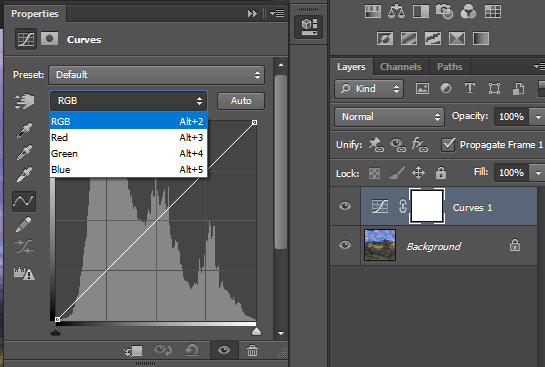Add a Threshold adjustment
The height and width of the screenshot is (367, 545).
pyautogui.click(x=433, y=39)
